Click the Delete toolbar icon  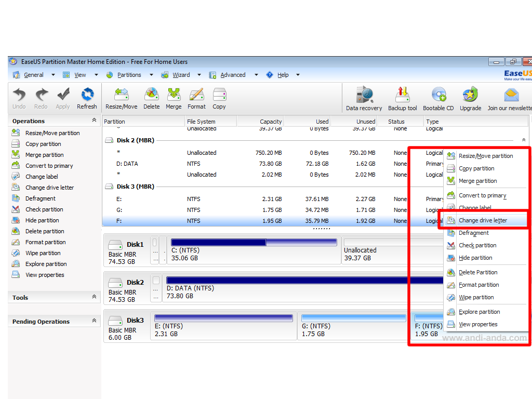tap(151, 98)
